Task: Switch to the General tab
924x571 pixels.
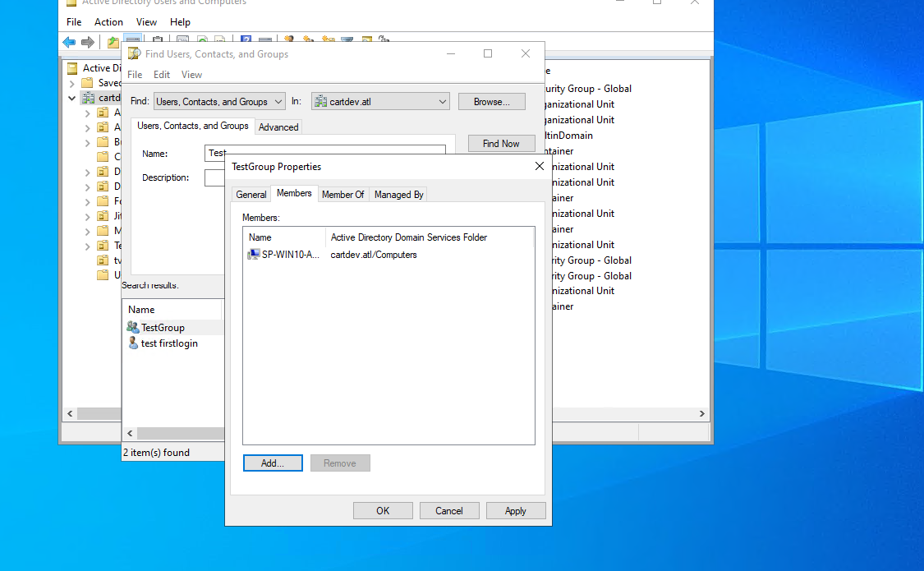Action: (251, 195)
